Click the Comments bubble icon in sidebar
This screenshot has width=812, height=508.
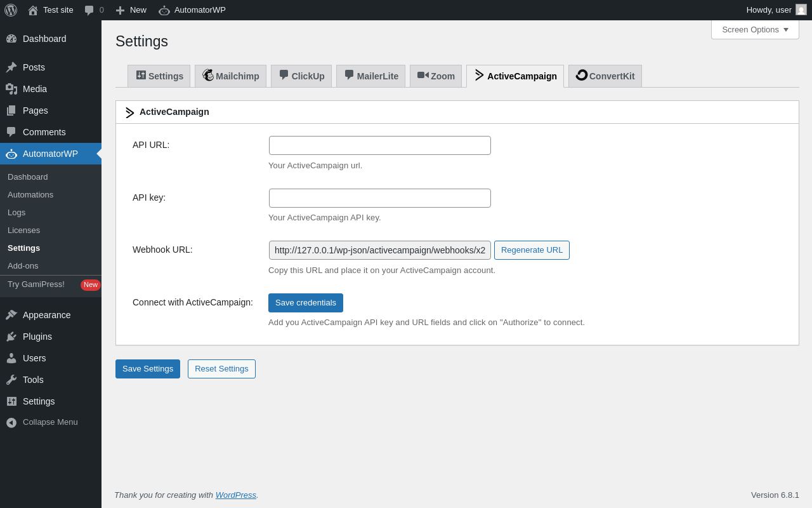point(11,132)
